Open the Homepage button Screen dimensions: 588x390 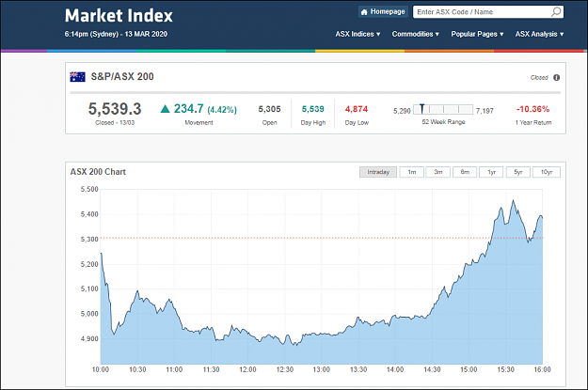pyautogui.click(x=383, y=12)
